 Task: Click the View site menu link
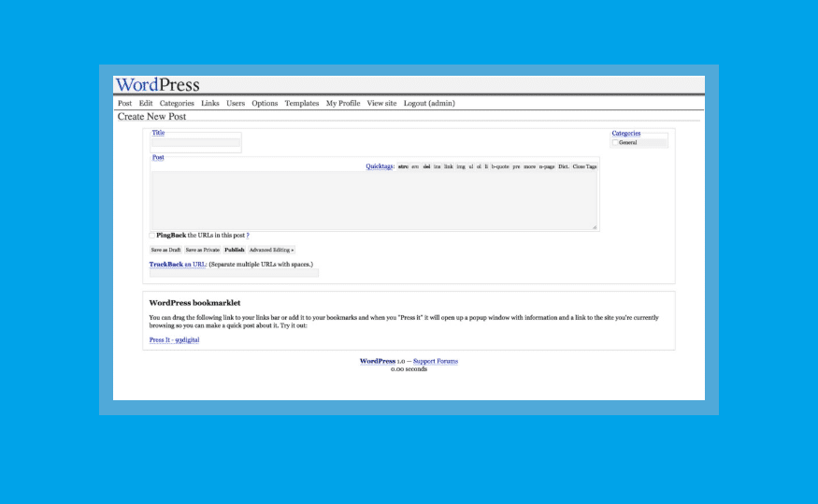point(381,103)
